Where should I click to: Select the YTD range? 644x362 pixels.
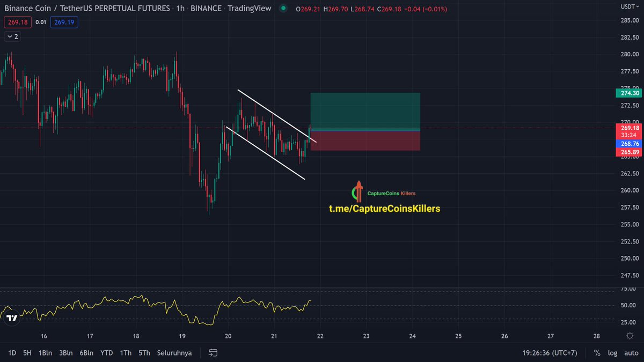point(106,353)
